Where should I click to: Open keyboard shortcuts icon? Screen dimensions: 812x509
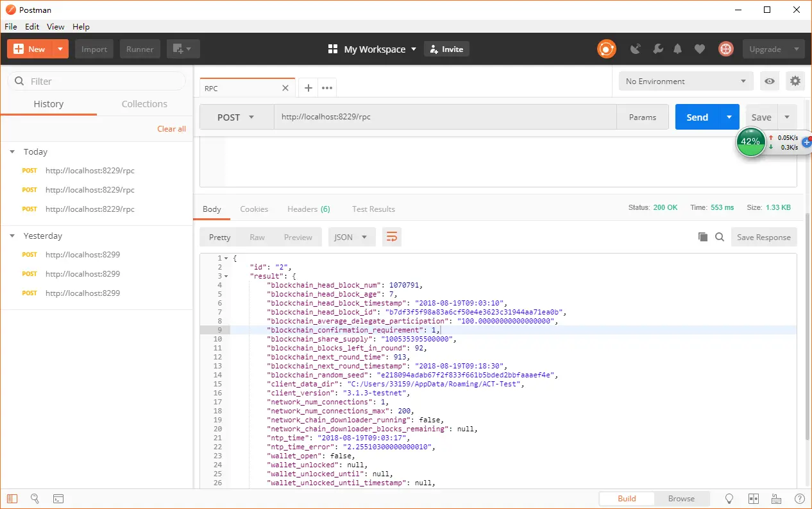click(777, 499)
